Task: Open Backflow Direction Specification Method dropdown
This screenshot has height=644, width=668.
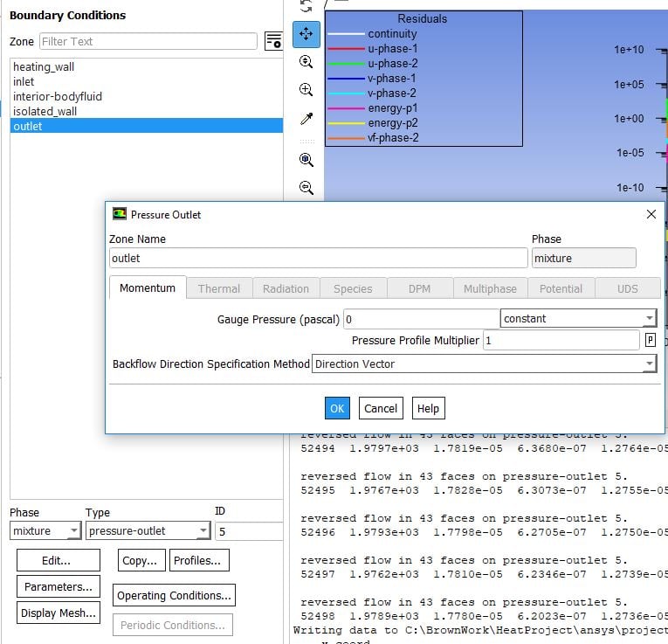Action: tap(485, 364)
